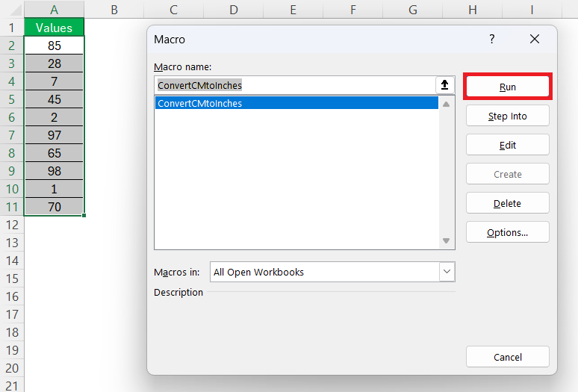Select the Values header cell A1
The image size is (578, 392).
pos(55,28)
